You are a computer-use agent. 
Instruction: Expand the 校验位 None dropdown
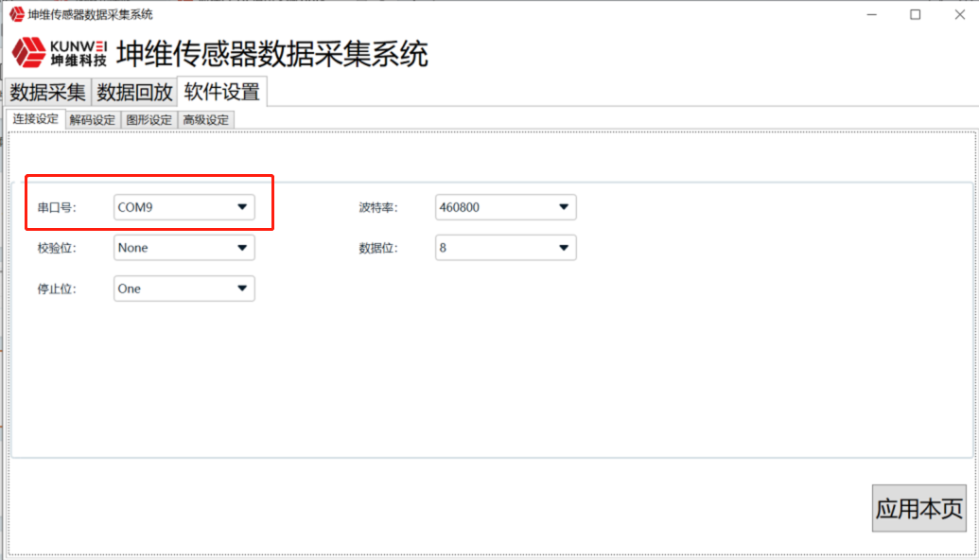click(184, 248)
